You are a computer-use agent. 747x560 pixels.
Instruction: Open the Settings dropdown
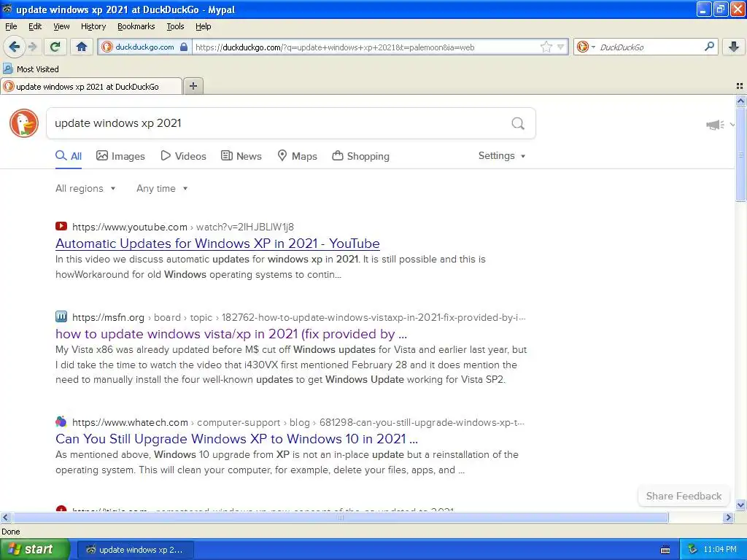(502, 156)
